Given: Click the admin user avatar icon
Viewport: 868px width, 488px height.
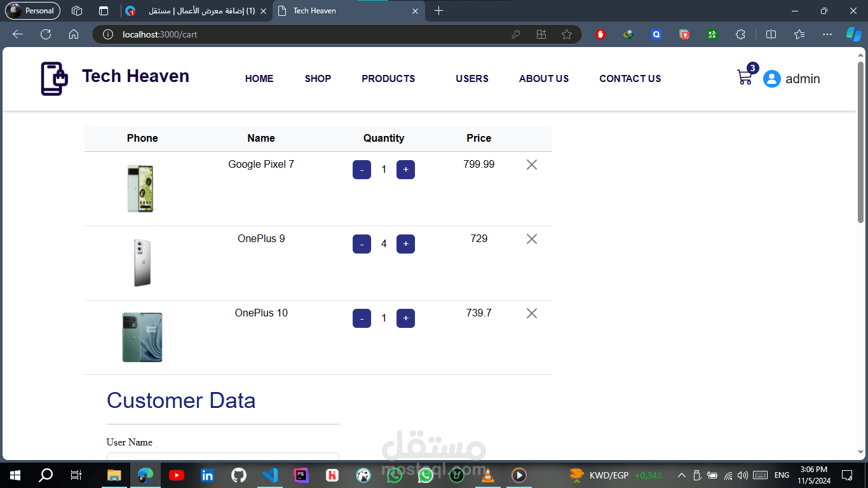Looking at the screenshot, I should (771, 79).
